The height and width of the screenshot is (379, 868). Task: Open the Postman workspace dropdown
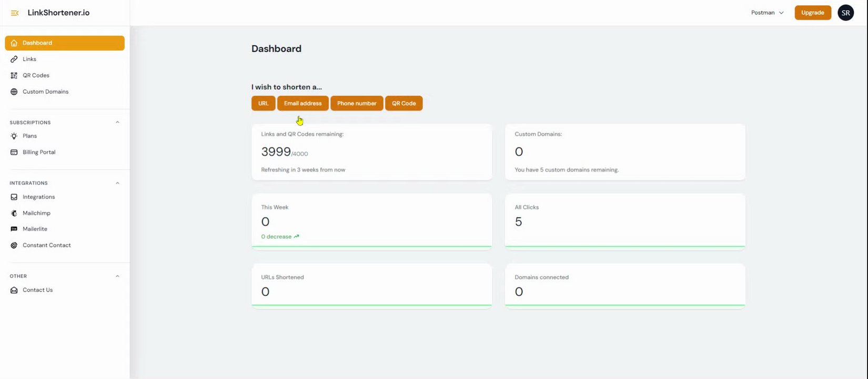click(x=767, y=13)
